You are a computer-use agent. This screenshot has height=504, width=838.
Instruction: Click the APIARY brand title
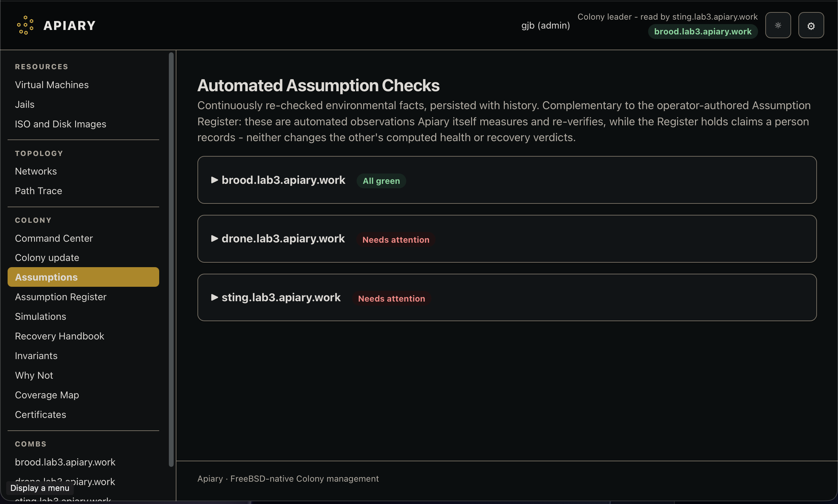click(69, 25)
